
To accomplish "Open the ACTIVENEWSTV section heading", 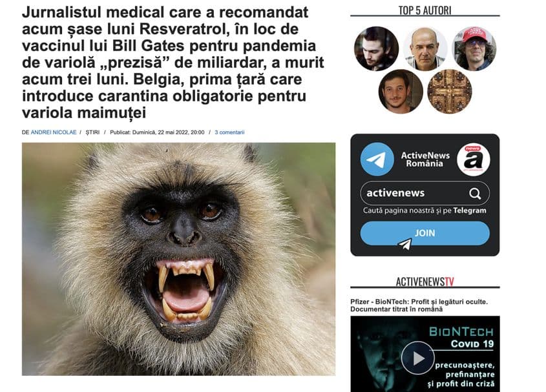I will (x=425, y=282).
